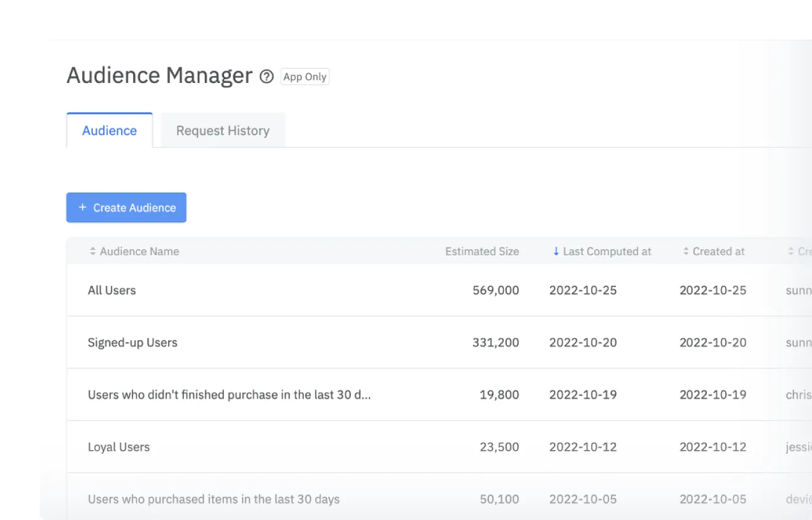Open the Loyal Users audience
812x520 pixels.
click(x=119, y=447)
